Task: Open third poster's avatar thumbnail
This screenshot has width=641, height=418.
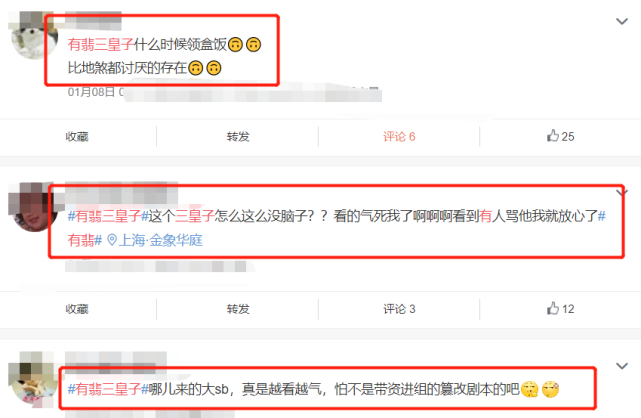Action: (34, 380)
